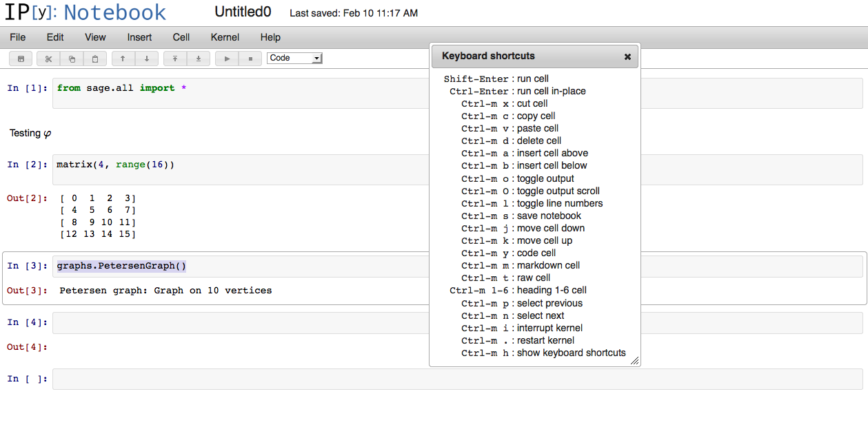Click the 'select previous' shortcut entry
Screen dimensions: 868x438
click(x=522, y=303)
